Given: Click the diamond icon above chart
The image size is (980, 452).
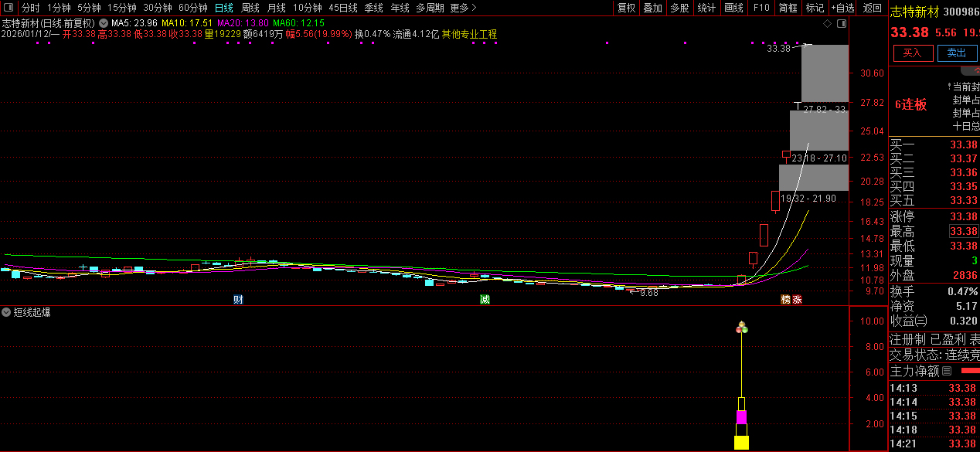Looking at the screenshot, I should tap(828, 24).
